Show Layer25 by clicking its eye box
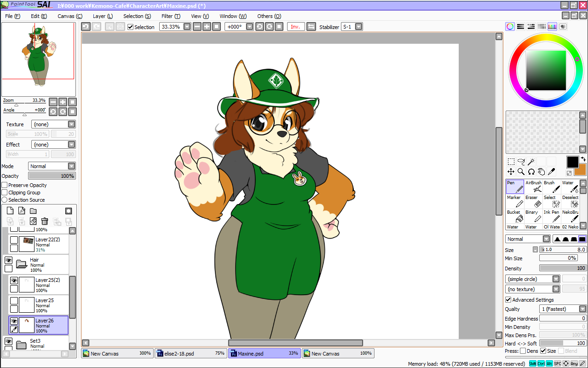Viewport: 588px width, 368px height. pyautogui.click(x=14, y=301)
